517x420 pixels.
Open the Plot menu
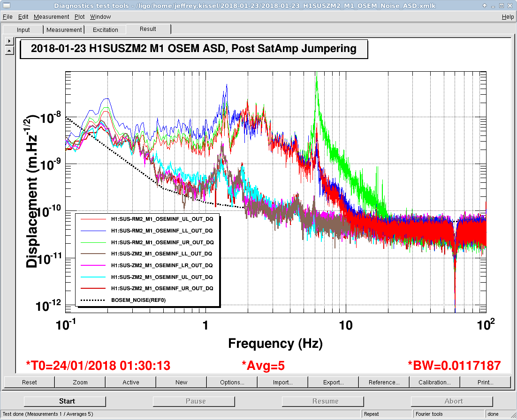pos(79,16)
